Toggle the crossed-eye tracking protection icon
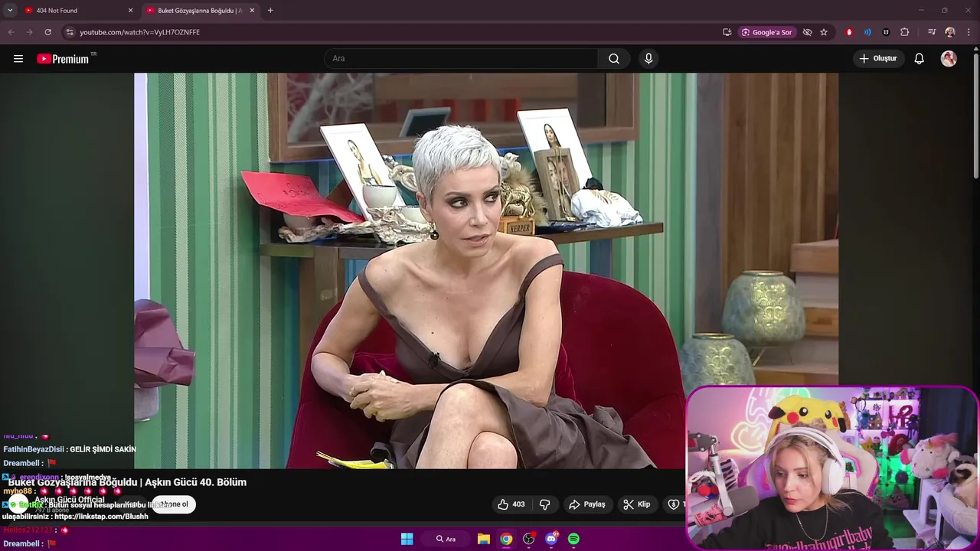This screenshot has height=551, width=980. point(807,32)
